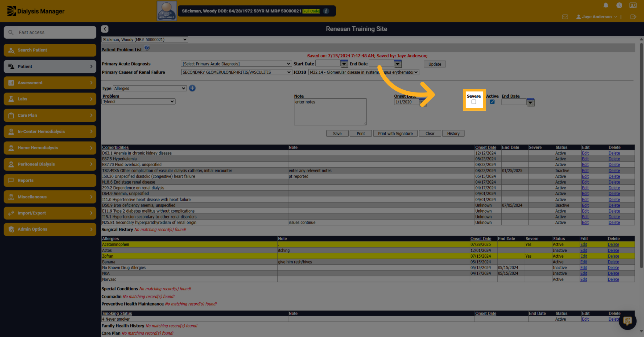Open the Patient Problem List help icon
Screen dimensions: 644x337
pos(147,48)
